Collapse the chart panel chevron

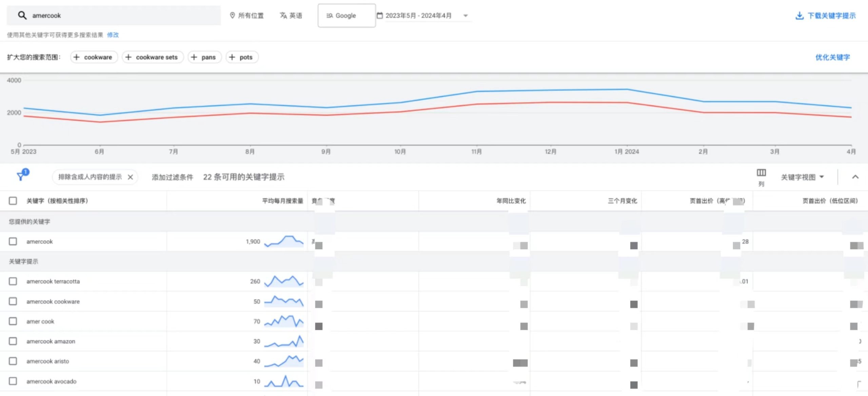pyautogui.click(x=855, y=177)
